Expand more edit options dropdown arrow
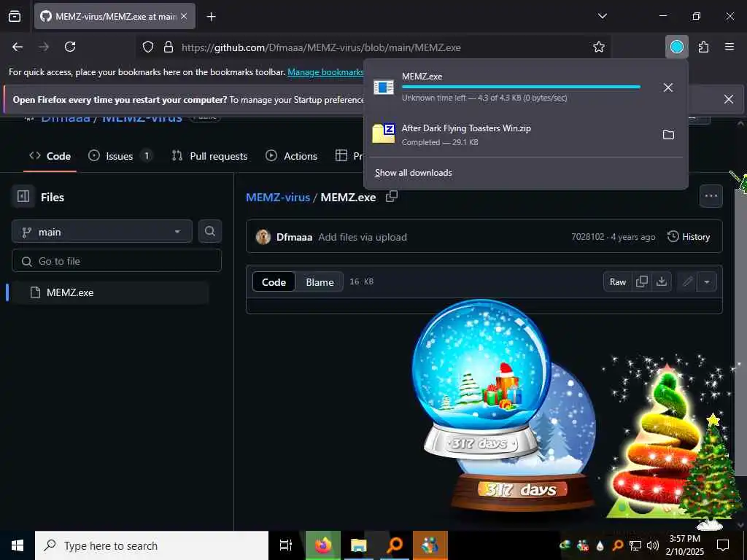Viewport: 747px width, 560px height. [x=707, y=282]
